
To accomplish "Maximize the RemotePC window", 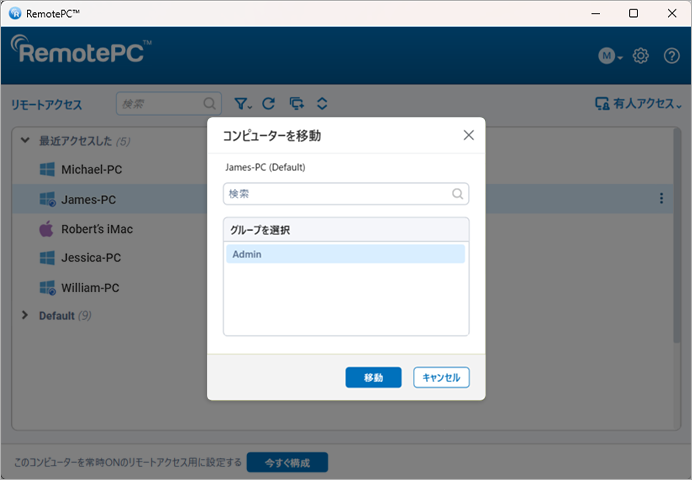I will coord(633,13).
